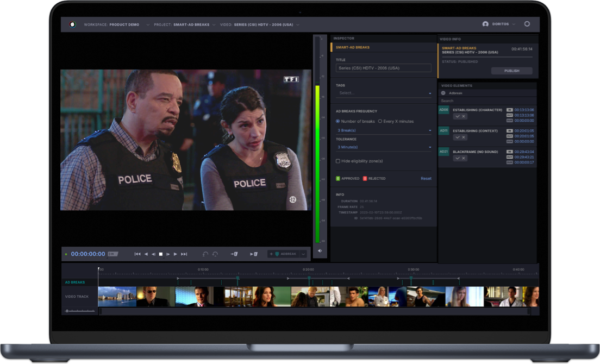Open the Tags Select dropdown
This screenshot has width=600, height=364.
[x=384, y=93]
